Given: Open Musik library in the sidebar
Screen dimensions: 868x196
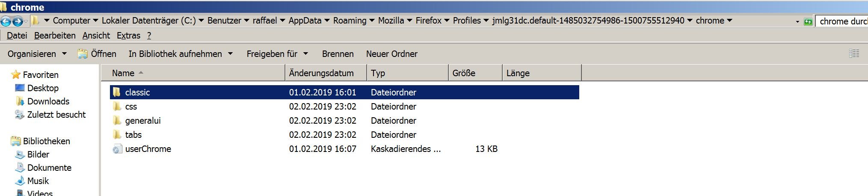Looking at the screenshot, I should click(38, 181).
